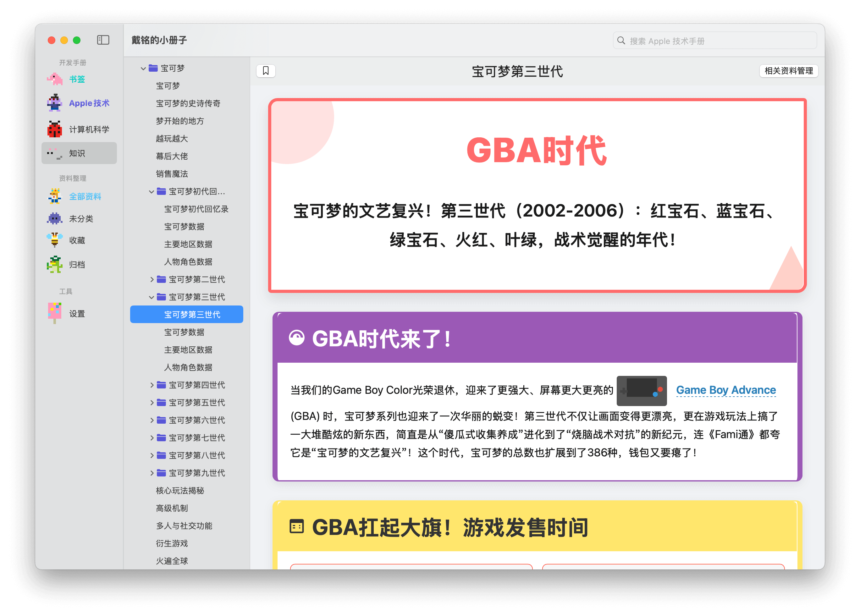The width and height of the screenshot is (860, 616).
Task: Select highlighted 宝可梦第三世代 page row
Action: (x=187, y=314)
